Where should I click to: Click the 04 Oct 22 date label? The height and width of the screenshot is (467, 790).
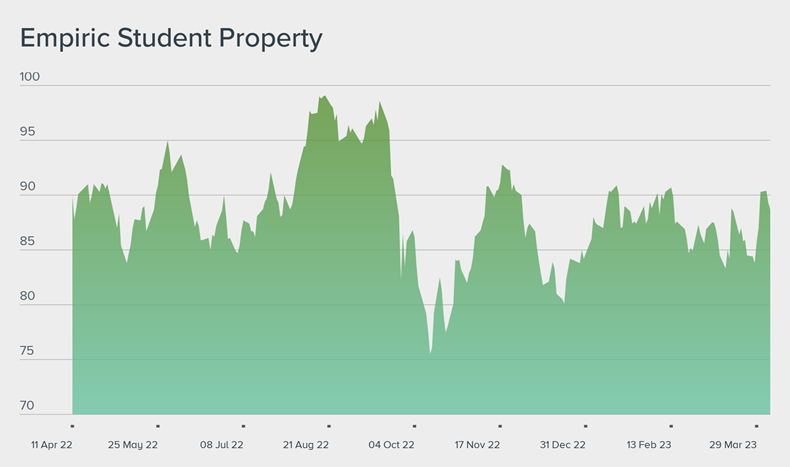pyautogui.click(x=392, y=444)
